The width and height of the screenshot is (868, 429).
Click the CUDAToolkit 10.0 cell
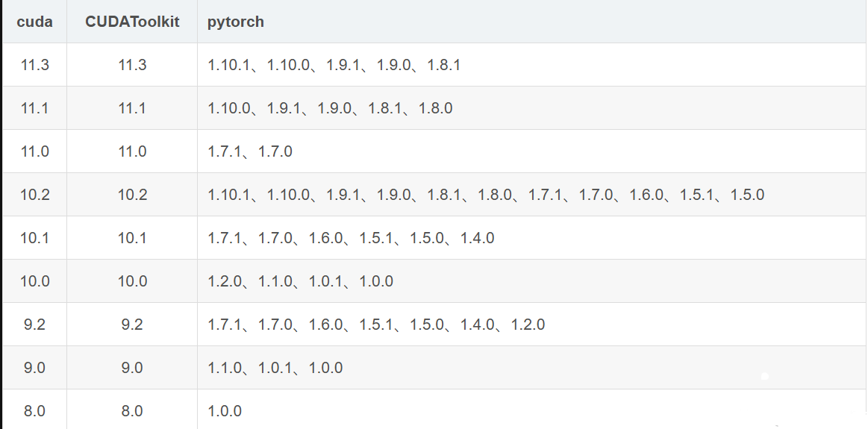click(x=132, y=281)
